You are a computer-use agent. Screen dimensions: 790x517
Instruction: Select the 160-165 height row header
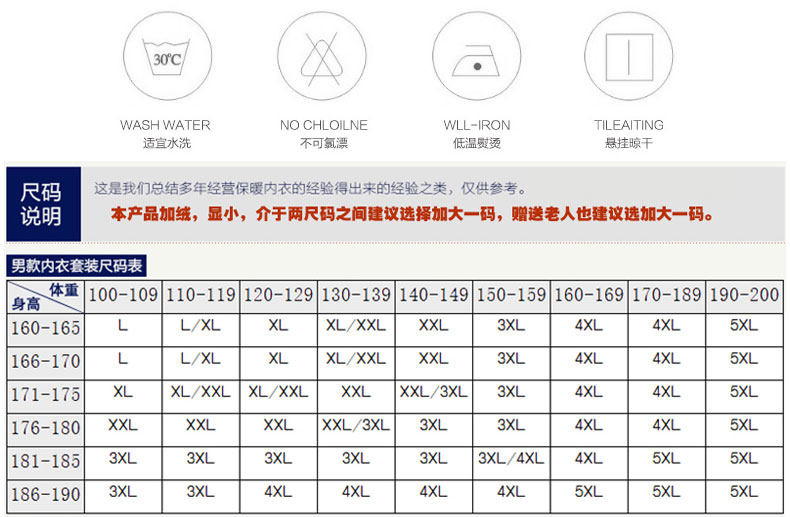[46, 329]
